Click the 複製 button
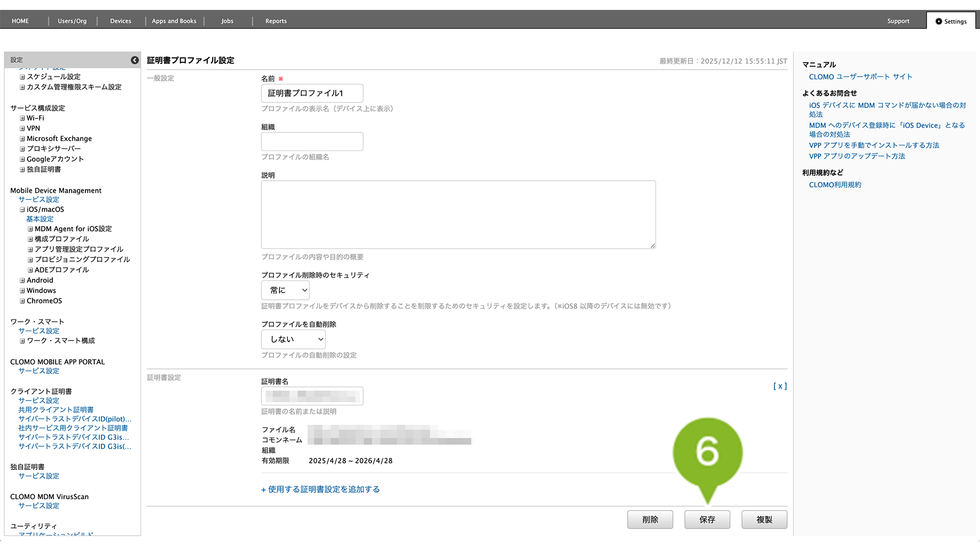 764,520
